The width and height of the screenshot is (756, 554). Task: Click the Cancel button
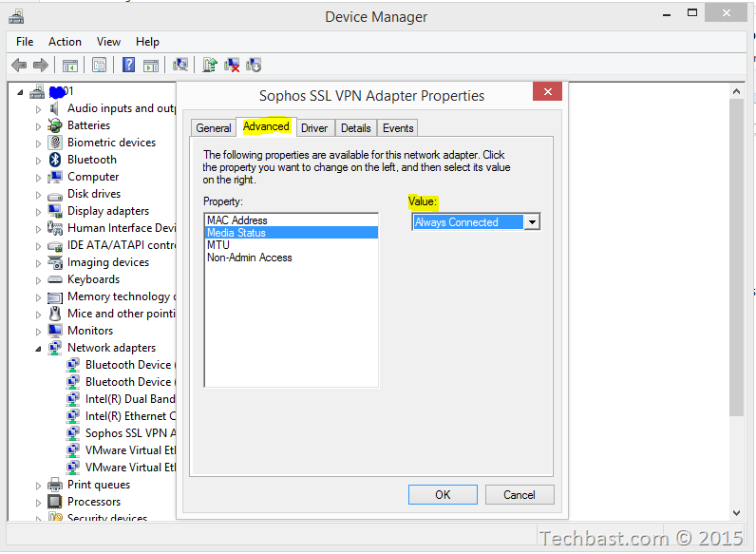520,495
